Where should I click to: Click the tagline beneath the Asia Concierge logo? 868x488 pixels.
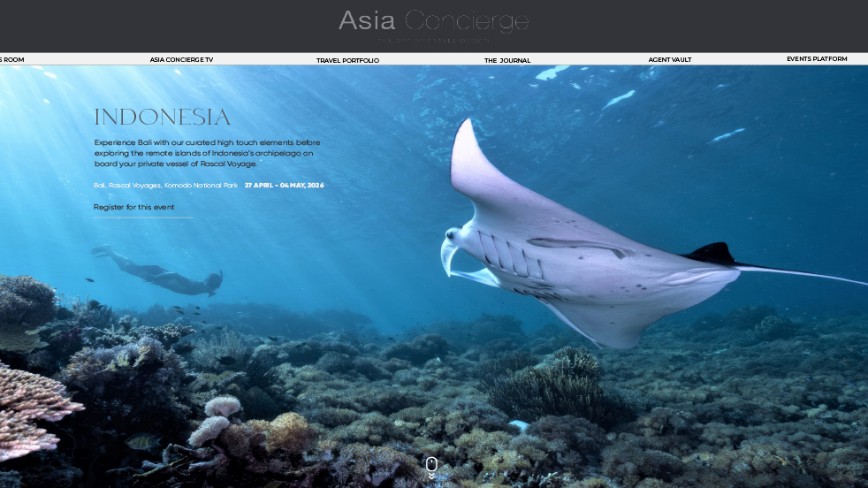(x=433, y=40)
